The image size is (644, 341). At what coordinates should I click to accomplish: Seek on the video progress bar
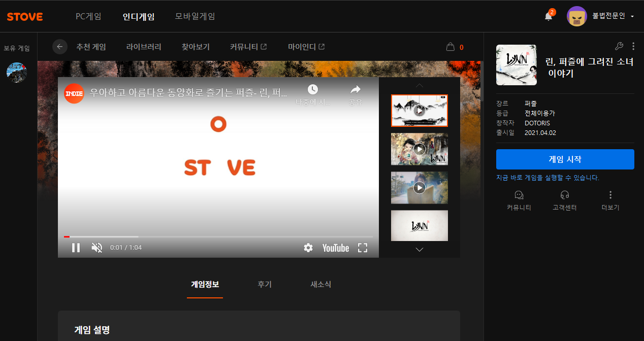[x=218, y=236]
